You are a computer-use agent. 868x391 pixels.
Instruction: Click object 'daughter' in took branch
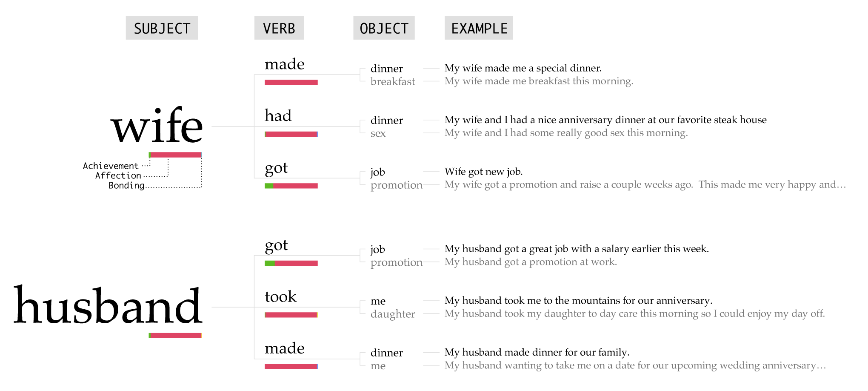[x=393, y=314]
